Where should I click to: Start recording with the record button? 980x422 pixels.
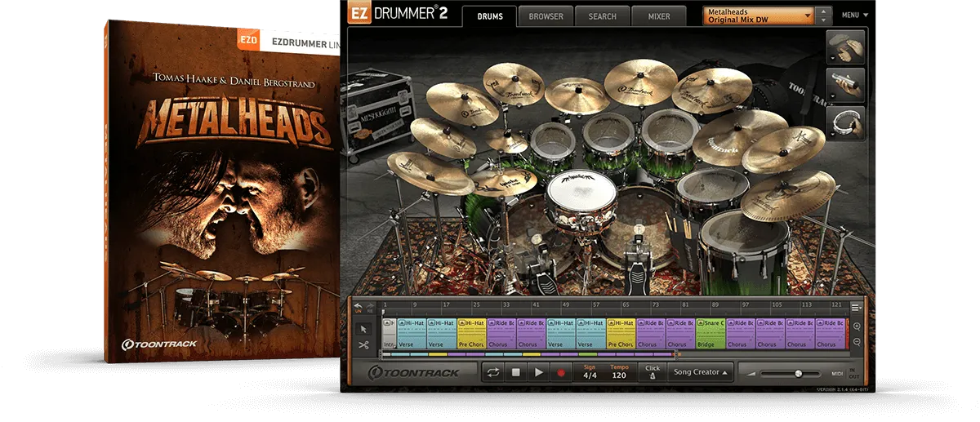point(560,372)
